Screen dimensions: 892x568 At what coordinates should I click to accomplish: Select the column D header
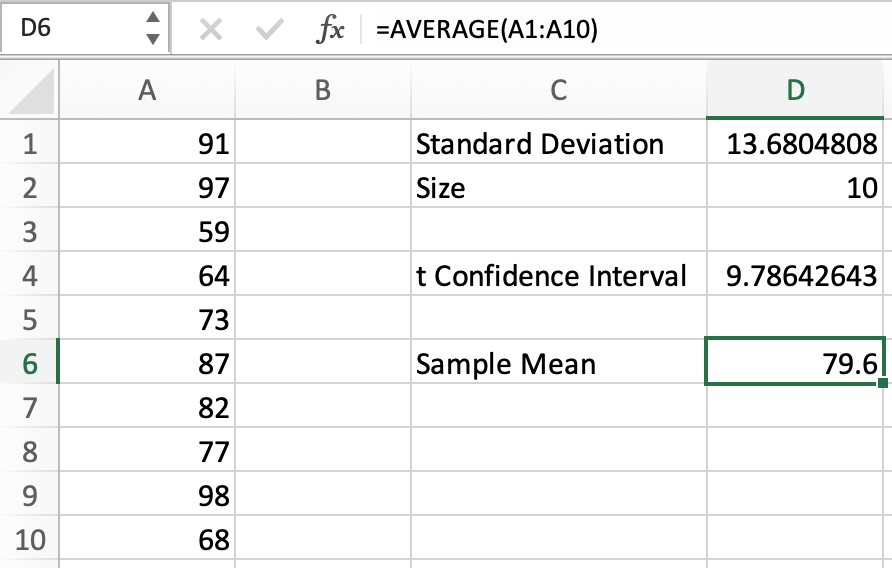coord(795,90)
